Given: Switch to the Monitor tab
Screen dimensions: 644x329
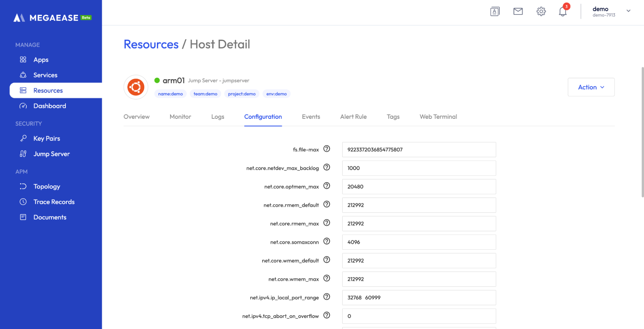Looking at the screenshot, I should click(180, 117).
